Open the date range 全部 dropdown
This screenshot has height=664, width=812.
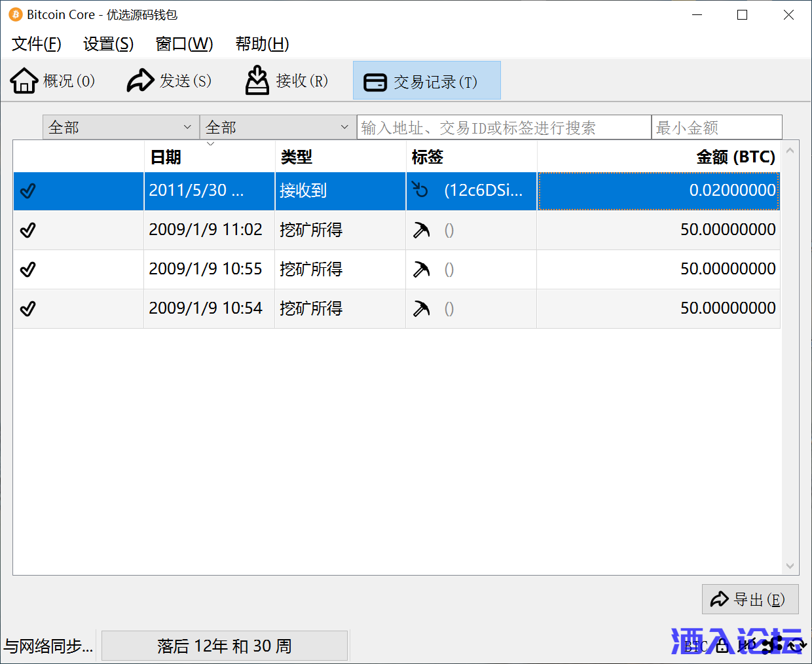[120, 127]
